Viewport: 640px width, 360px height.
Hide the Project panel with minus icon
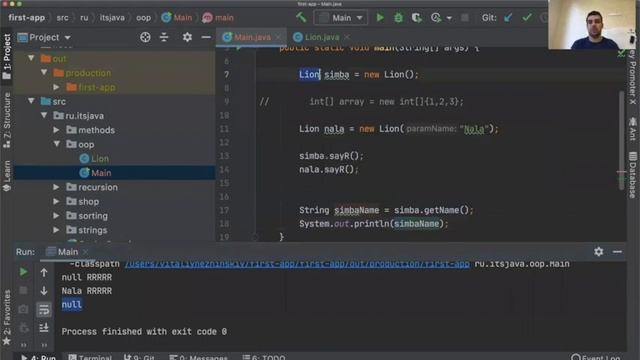click(x=206, y=37)
